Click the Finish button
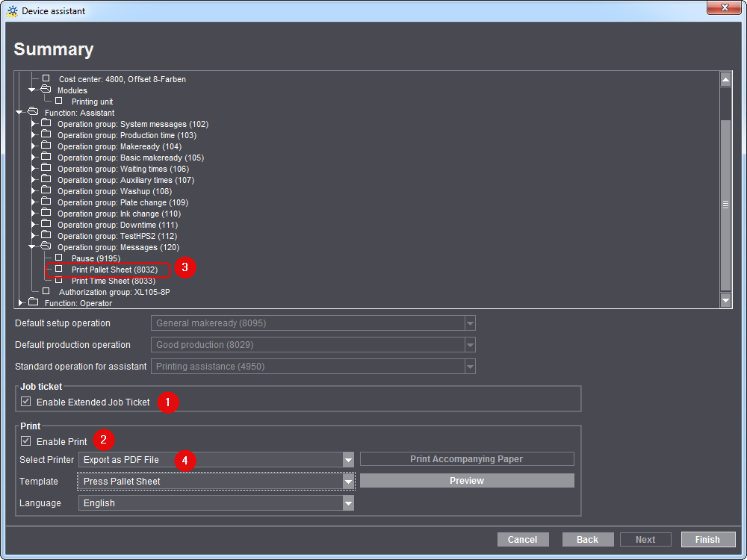Viewport: 747px width, 560px height. [x=707, y=539]
